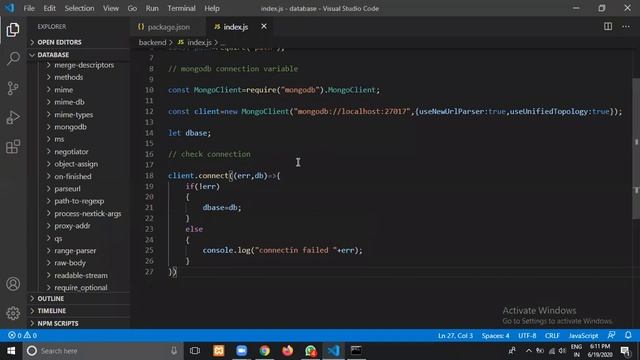Show hidden system tray icons
The image size is (640, 360).
[529, 351]
